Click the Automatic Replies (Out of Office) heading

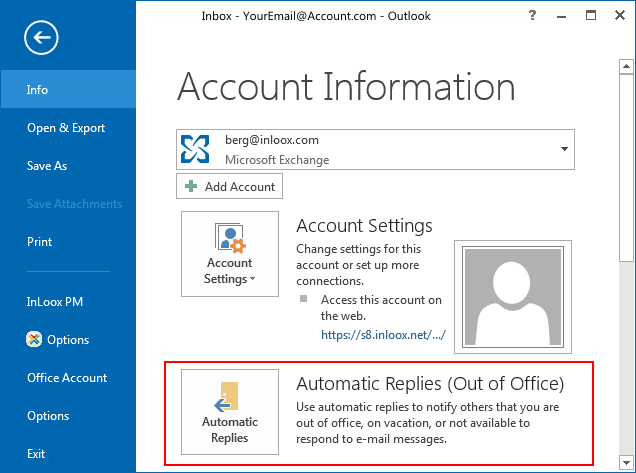[430, 383]
